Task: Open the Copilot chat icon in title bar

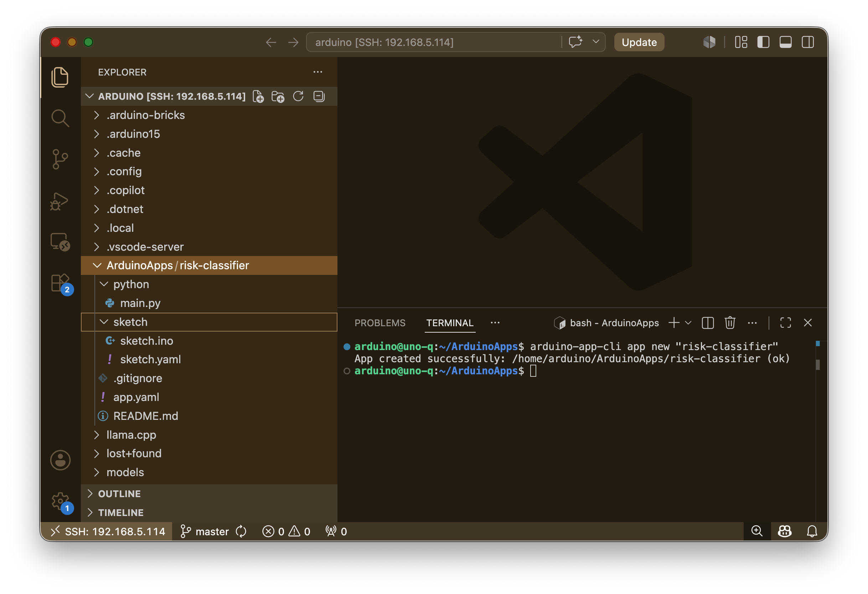Action: tap(575, 42)
